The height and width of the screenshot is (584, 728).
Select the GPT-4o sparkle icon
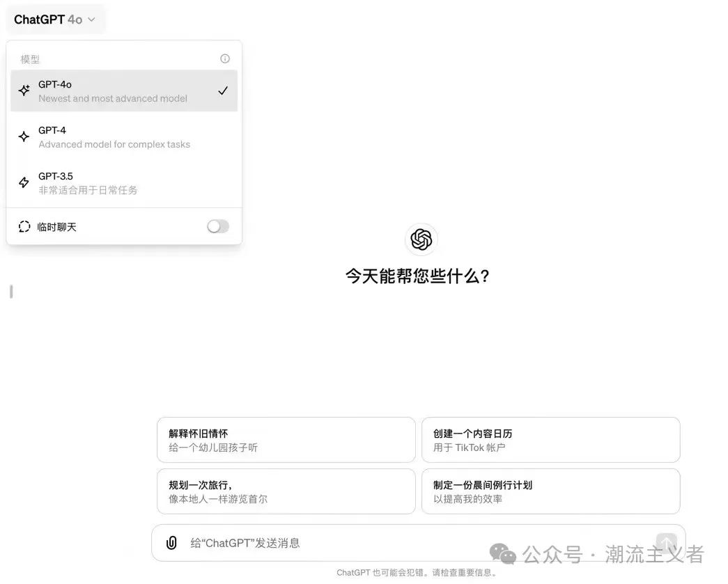(x=24, y=90)
